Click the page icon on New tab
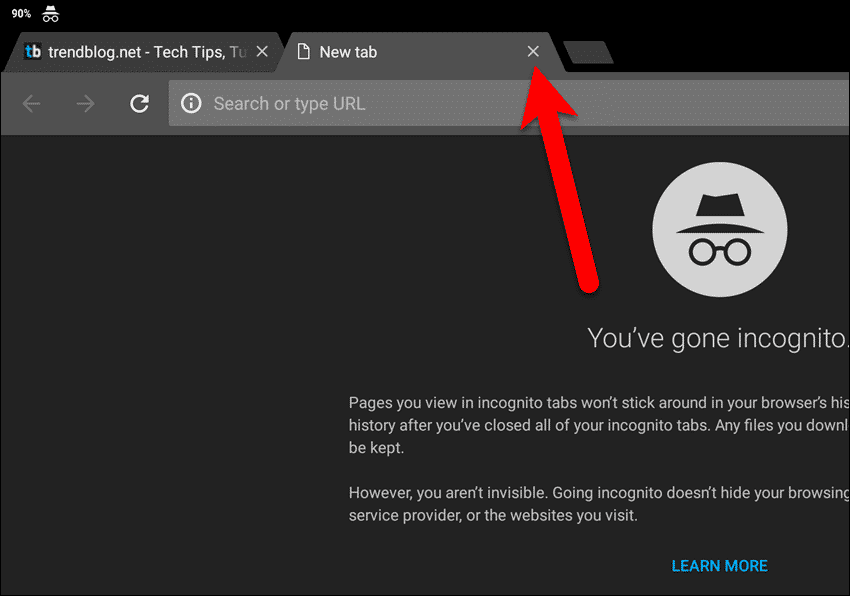850x596 pixels. click(303, 52)
